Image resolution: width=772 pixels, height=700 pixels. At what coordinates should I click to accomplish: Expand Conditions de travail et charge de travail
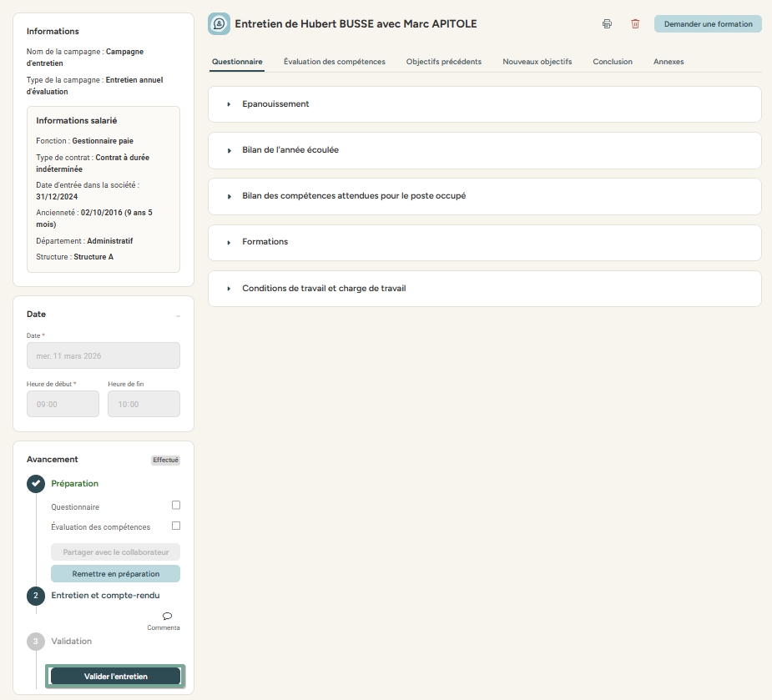324,289
